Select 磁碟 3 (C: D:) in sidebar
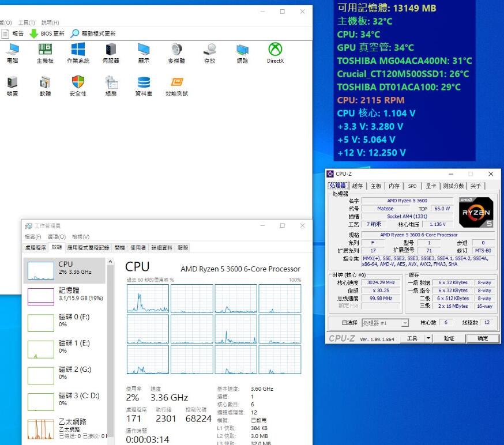This screenshot has height=445, width=504. click(x=65, y=402)
